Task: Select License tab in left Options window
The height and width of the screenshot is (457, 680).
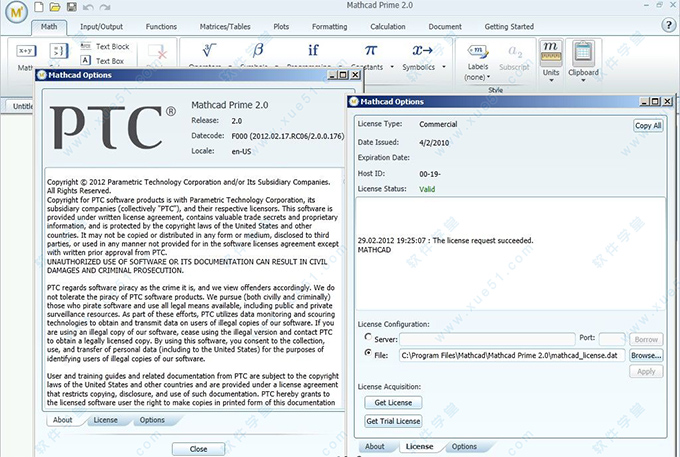Action: (105, 420)
